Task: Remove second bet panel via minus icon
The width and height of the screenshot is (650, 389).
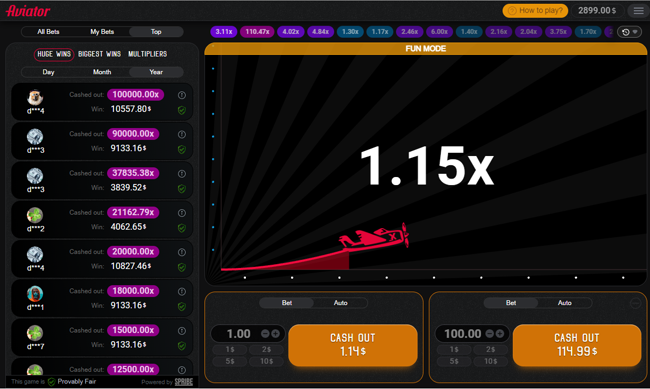Action: [635, 303]
